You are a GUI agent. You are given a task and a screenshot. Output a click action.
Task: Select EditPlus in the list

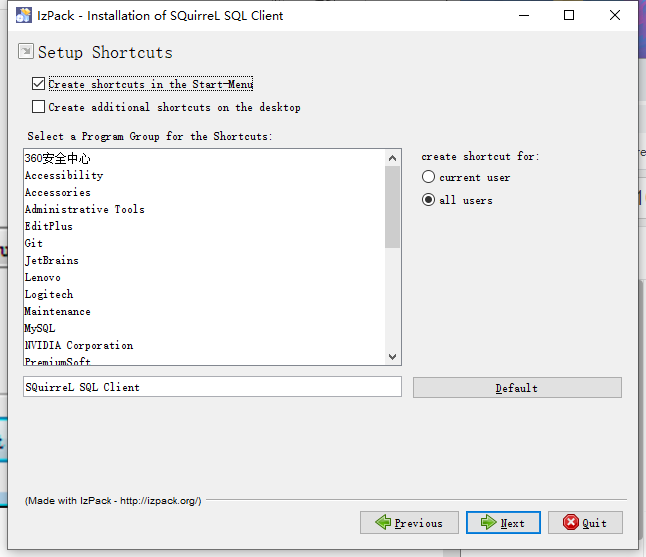(204, 226)
